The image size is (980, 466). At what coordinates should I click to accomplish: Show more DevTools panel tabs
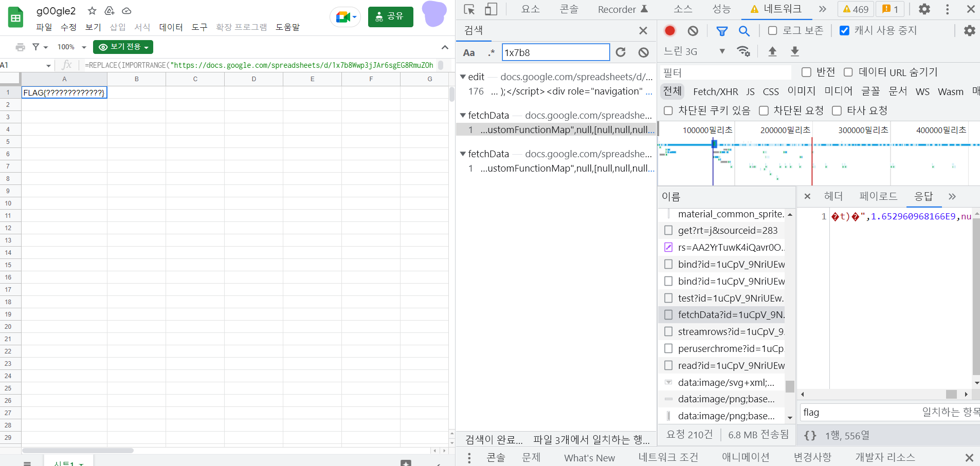(823, 9)
